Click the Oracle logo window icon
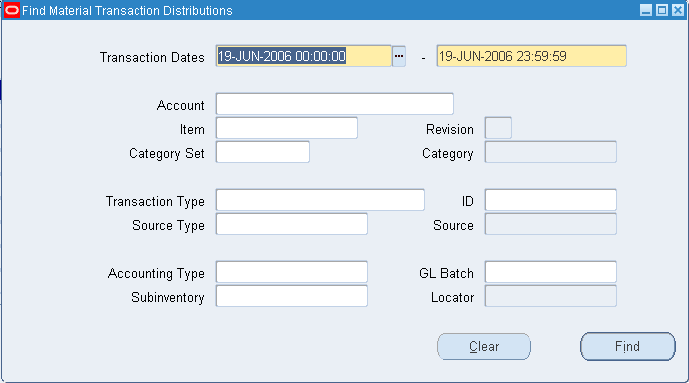This screenshot has height=383, width=689. point(12,11)
